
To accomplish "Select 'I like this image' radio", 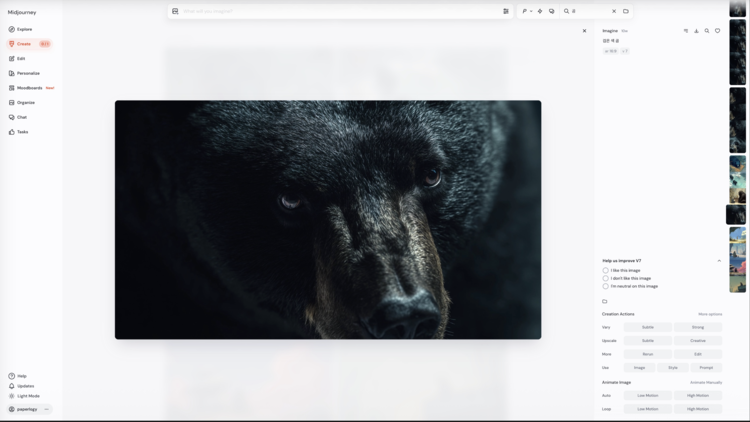I will pyautogui.click(x=606, y=270).
